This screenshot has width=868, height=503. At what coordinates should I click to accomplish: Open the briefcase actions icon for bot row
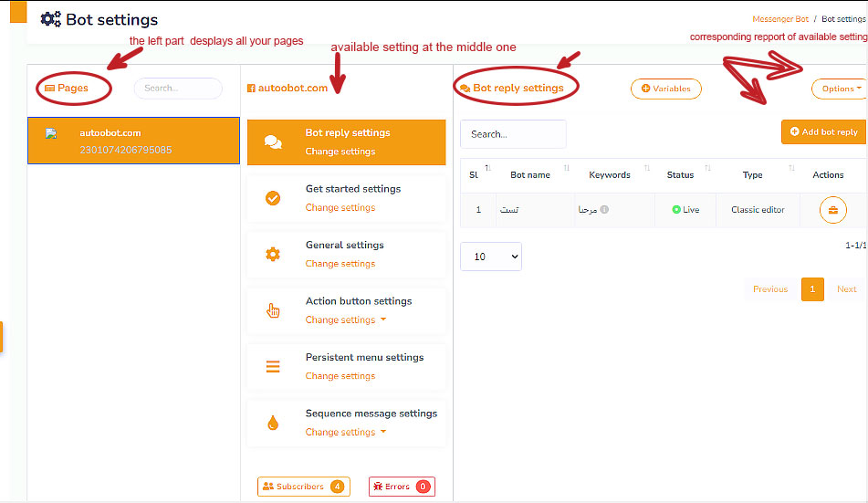[833, 210]
